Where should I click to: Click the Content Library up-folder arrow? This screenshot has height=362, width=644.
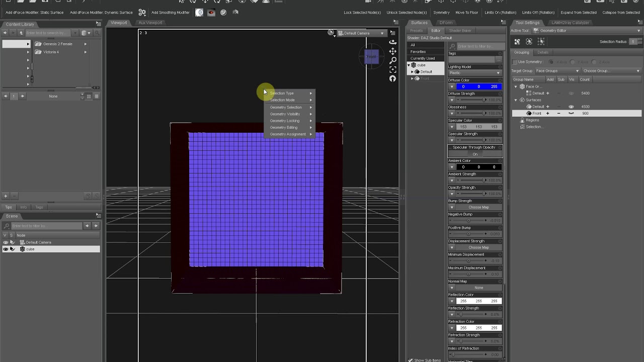tap(21, 33)
